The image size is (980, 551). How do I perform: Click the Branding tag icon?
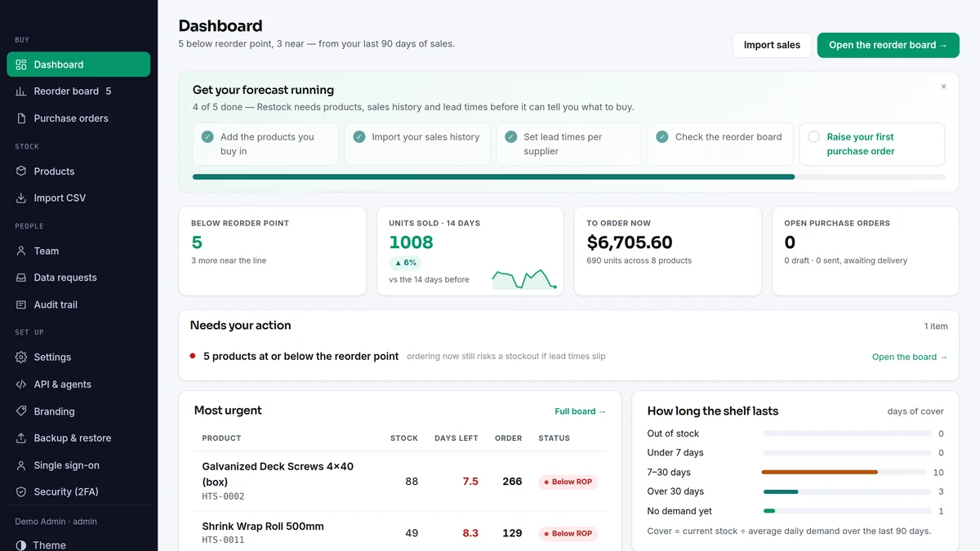pos(21,411)
